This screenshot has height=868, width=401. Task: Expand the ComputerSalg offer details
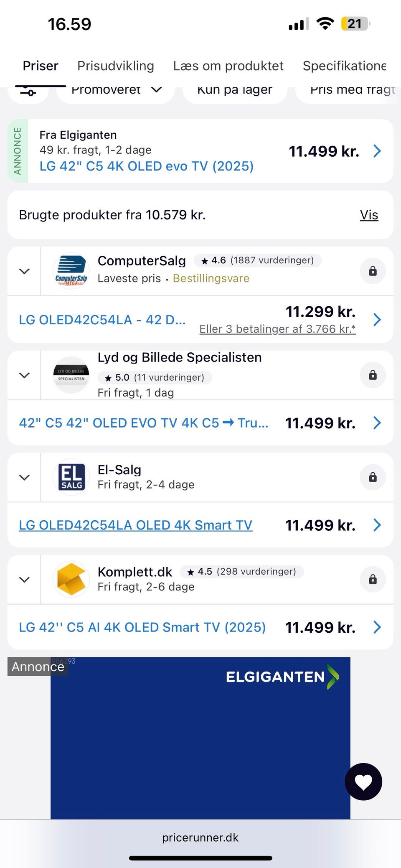click(25, 271)
